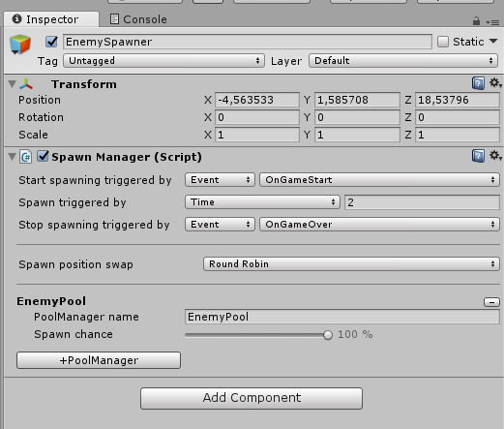Click the Transform component title
The width and height of the screenshot is (504, 429).
click(x=84, y=84)
